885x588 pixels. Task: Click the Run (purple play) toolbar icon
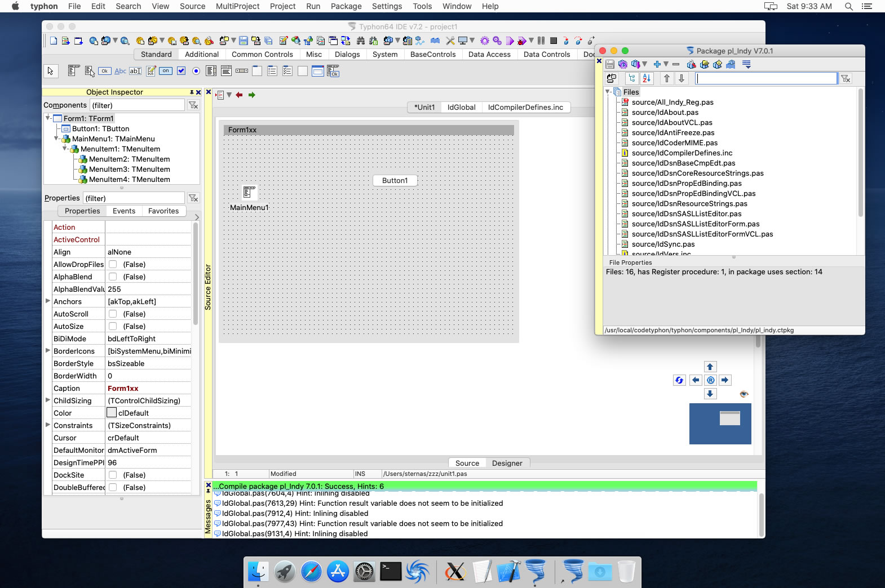click(x=510, y=41)
